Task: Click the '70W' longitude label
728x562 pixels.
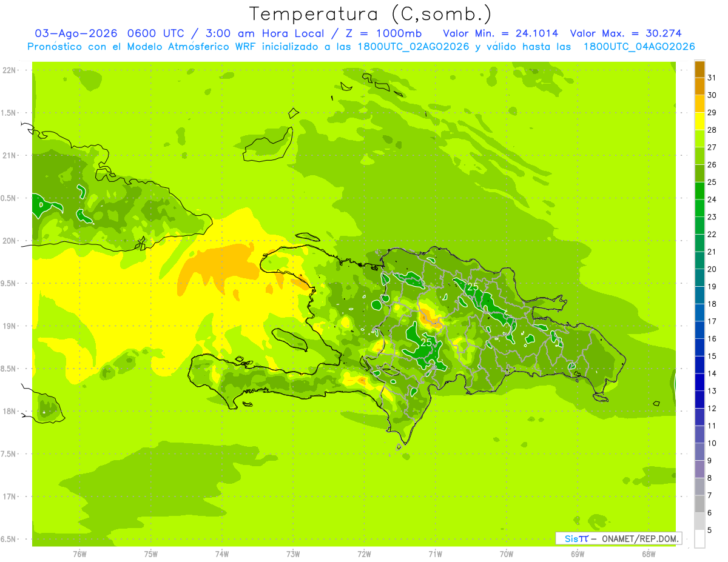Action: pos(507,554)
